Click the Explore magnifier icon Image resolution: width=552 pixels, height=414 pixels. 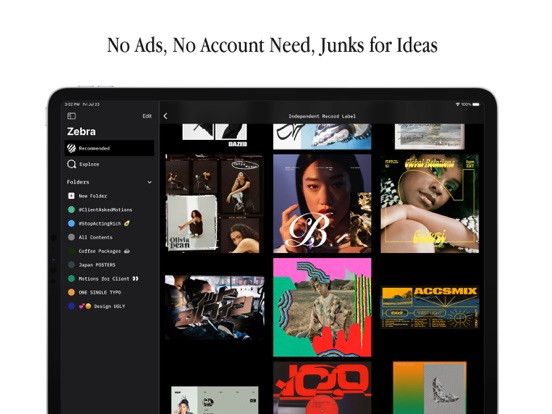pos(71,164)
